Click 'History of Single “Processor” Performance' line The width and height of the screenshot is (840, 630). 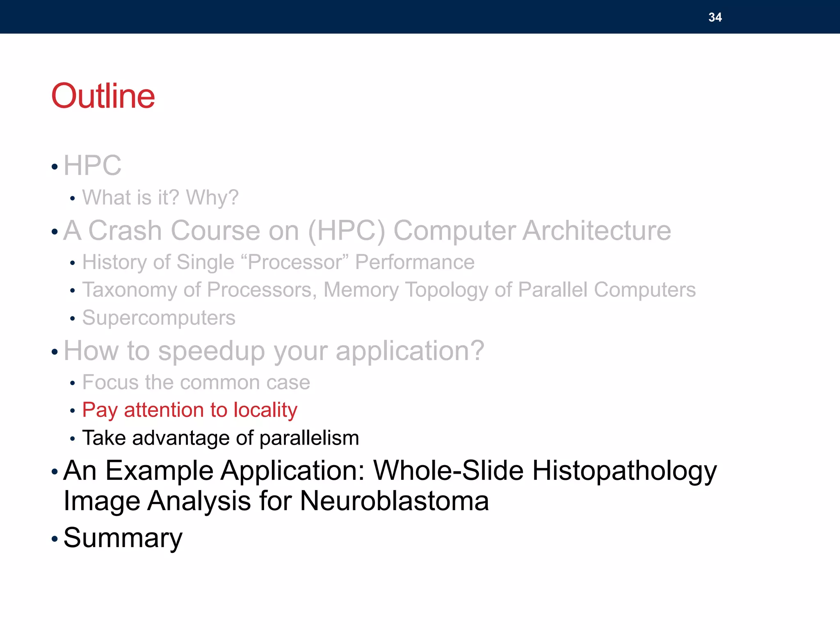(x=278, y=262)
